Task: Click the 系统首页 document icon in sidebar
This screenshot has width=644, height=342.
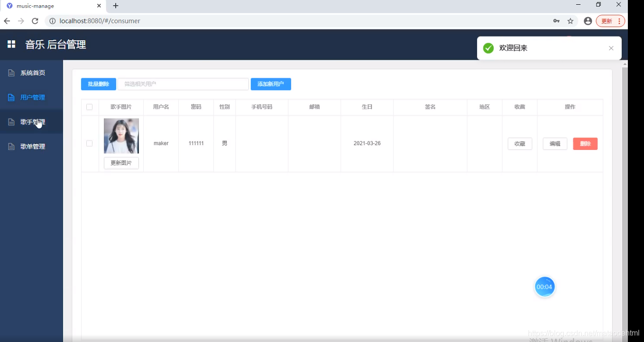Action: (11, 73)
